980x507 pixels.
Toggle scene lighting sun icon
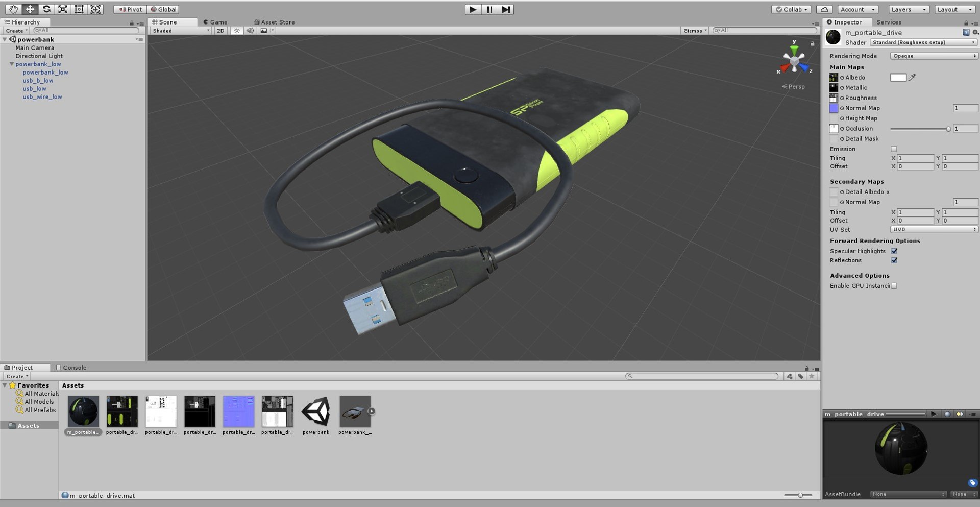[x=237, y=31]
